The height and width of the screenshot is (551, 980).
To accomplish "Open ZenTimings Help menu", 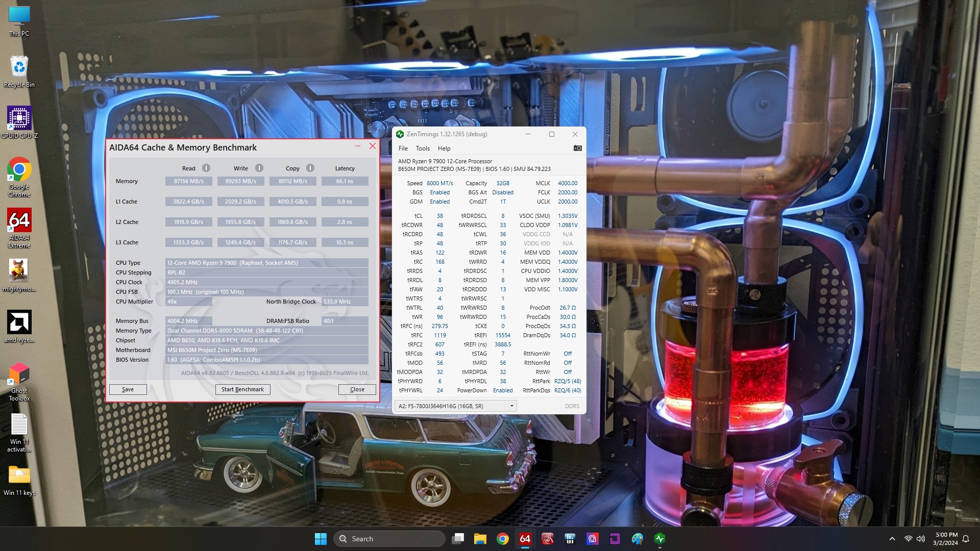I will pos(444,148).
